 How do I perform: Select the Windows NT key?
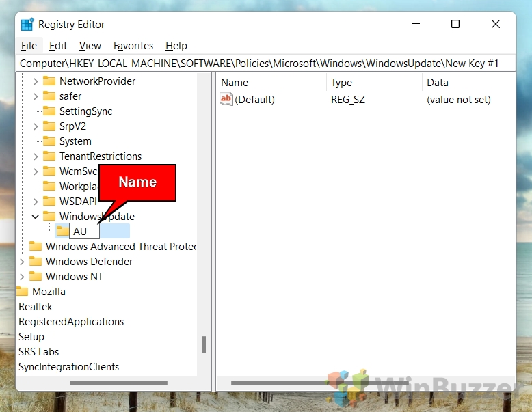click(x=75, y=276)
